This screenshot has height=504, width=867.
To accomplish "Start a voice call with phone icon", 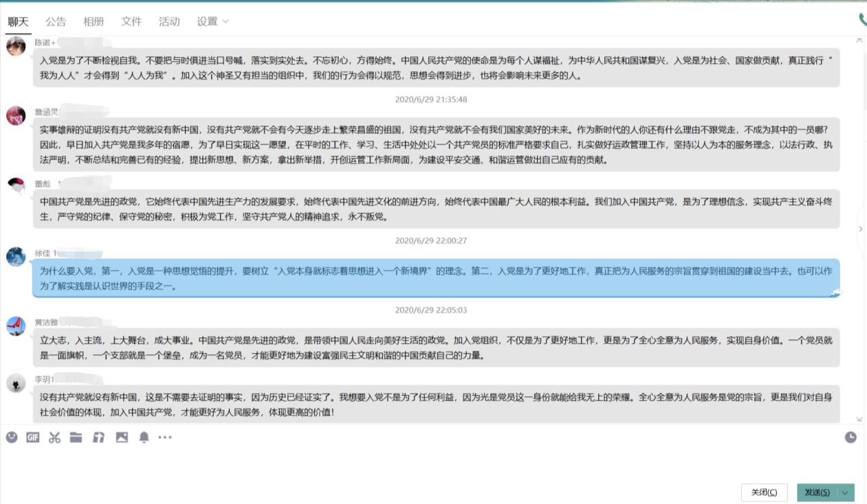I will pyautogui.click(x=862, y=20).
